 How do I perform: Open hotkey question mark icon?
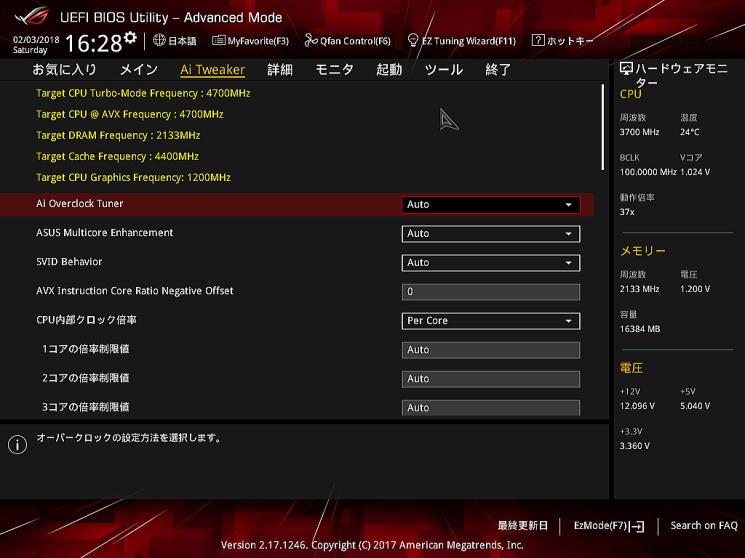point(538,40)
